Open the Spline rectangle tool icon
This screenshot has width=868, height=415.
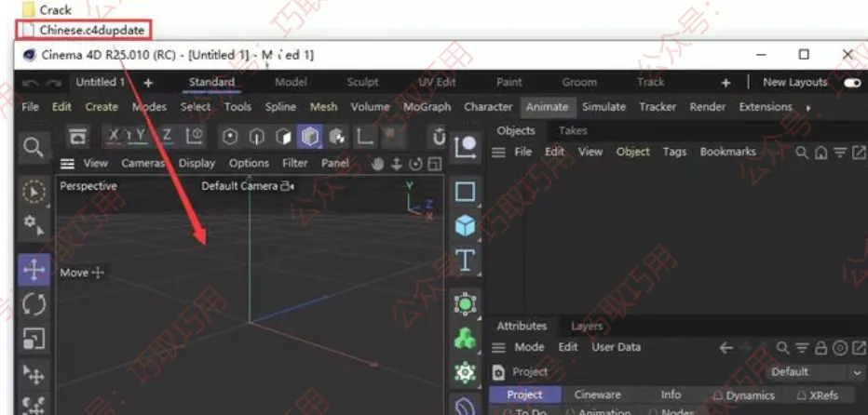[x=465, y=193]
